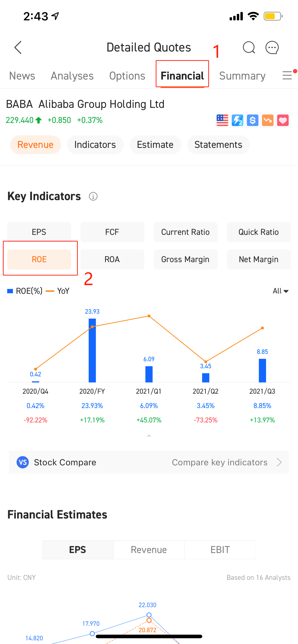Tap the blue dollar sign badge icon
Screen dimensions: 298x644
(x=253, y=120)
